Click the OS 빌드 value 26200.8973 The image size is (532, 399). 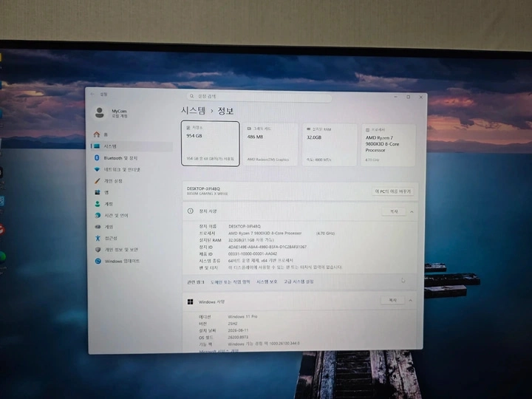pyautogui.click(x=238, y=337)
